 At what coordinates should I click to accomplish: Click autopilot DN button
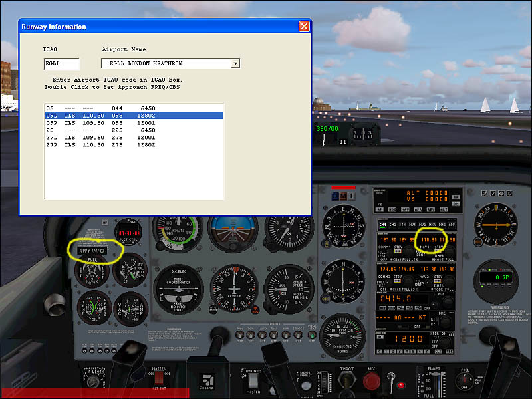tap(456, 204)
